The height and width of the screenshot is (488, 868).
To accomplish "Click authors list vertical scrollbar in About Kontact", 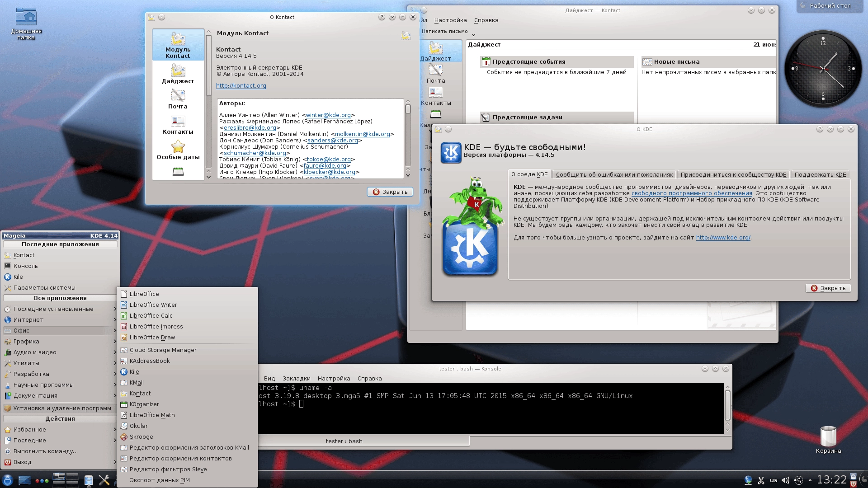I will 408,138.
